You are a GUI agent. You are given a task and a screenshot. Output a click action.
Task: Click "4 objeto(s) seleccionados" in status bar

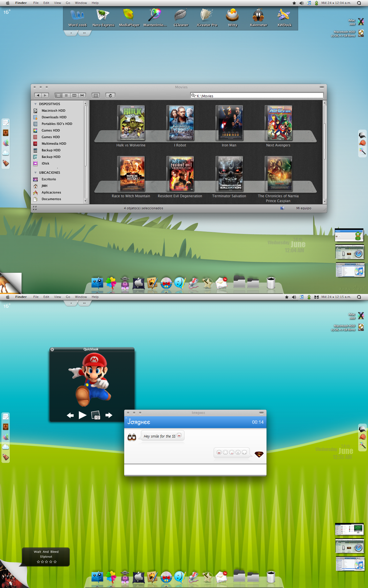click(143, 208)
